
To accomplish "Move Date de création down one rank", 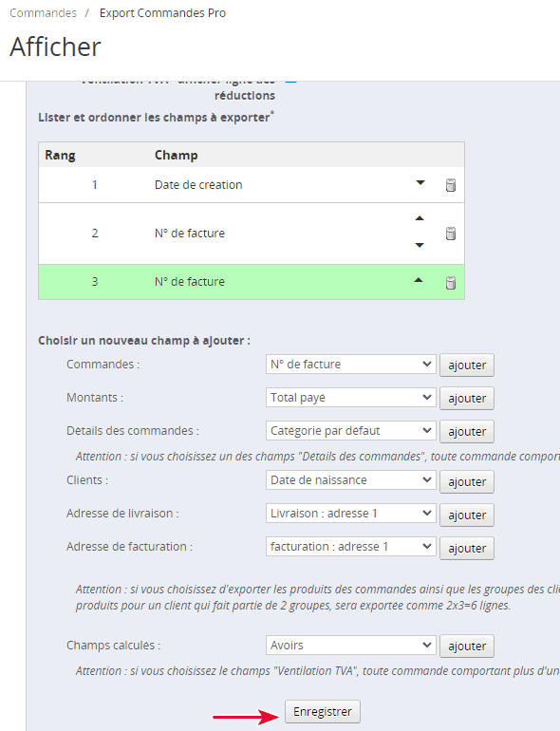I will pyautogui.click(x=420, y=182).
